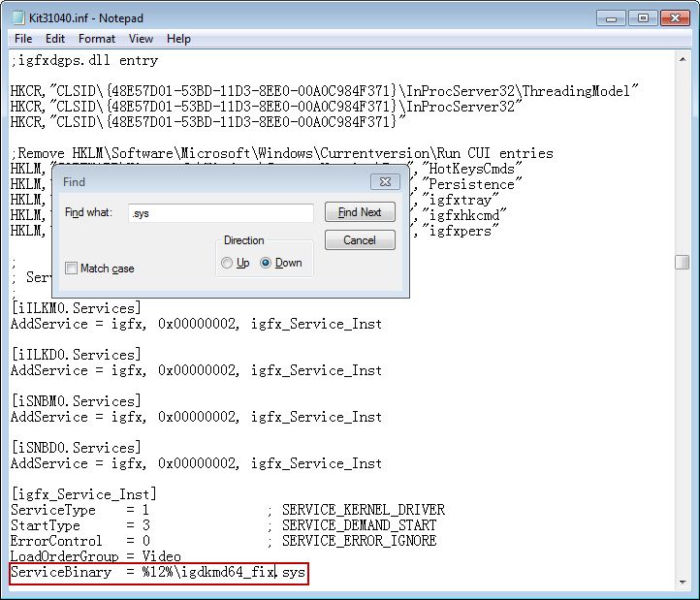Minimize the Notepad window
Screen dimensions: 700x600
click(x=609, y=17)
